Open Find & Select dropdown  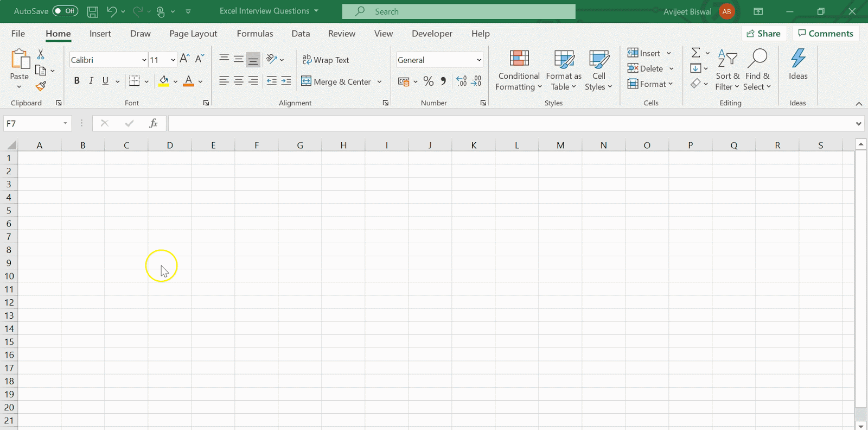(x=757, y=71)
